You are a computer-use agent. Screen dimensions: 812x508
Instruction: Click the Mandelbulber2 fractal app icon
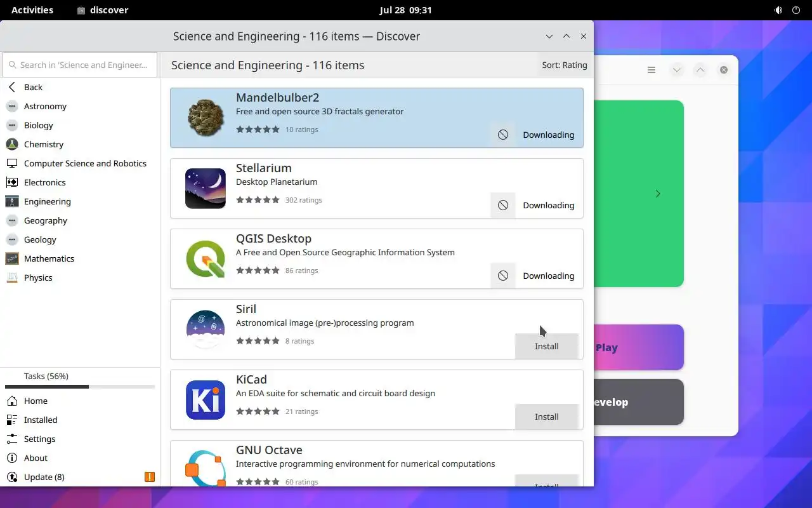[206, 117]
